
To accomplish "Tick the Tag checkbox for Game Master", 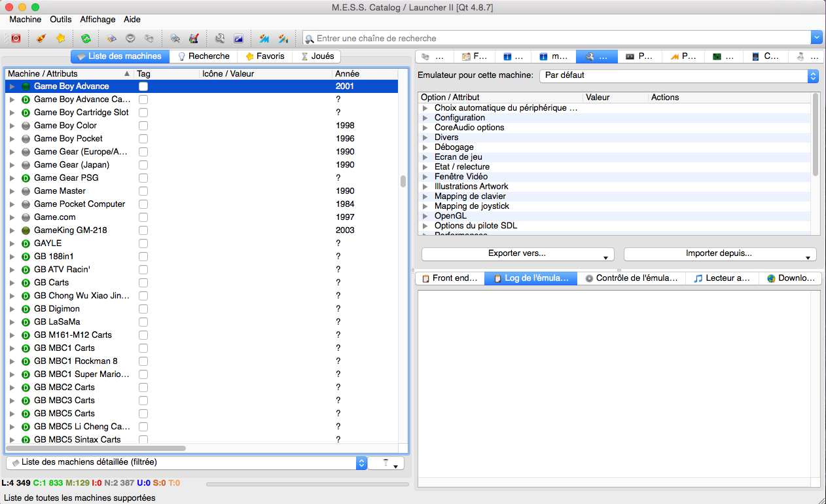I will click(143, 191).
